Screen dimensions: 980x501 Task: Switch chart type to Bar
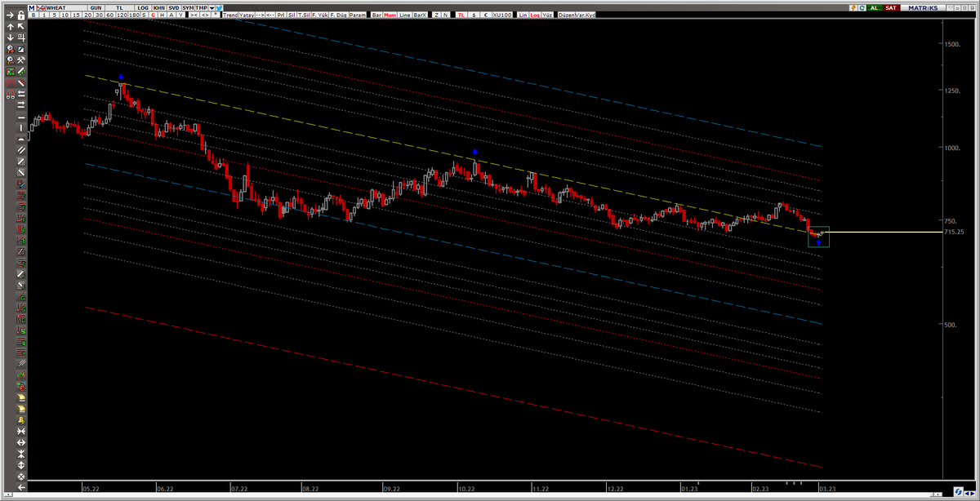[x=376, y=16]
